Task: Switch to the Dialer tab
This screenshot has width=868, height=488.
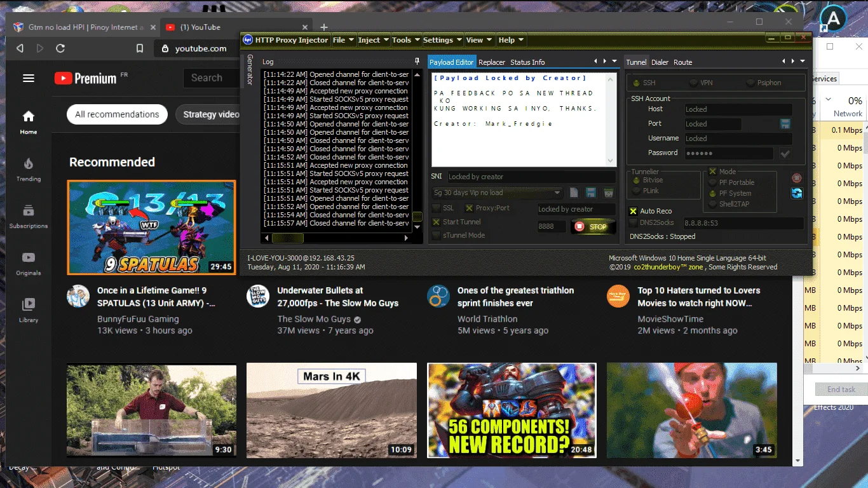Action: coord(660,62)
